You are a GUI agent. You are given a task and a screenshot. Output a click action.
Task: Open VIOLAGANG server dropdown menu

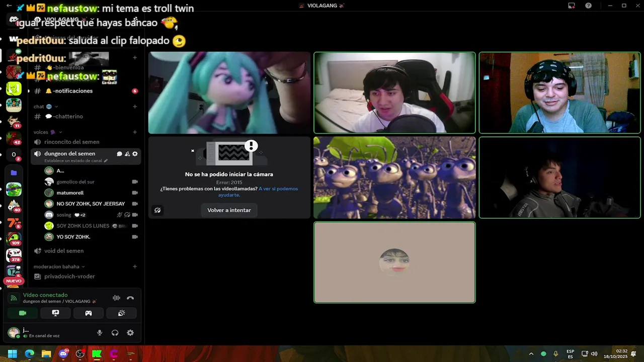[x=65, y=20]
